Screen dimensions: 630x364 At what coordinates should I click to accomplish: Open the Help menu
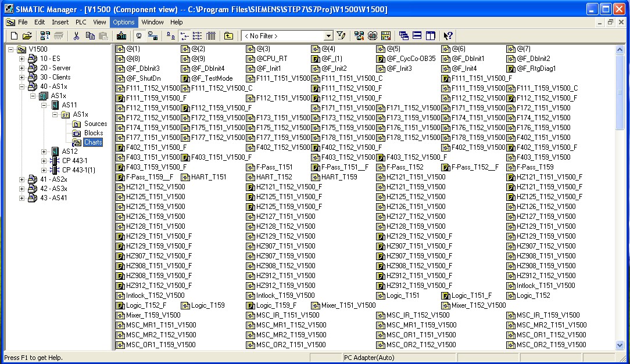[176, 22]
